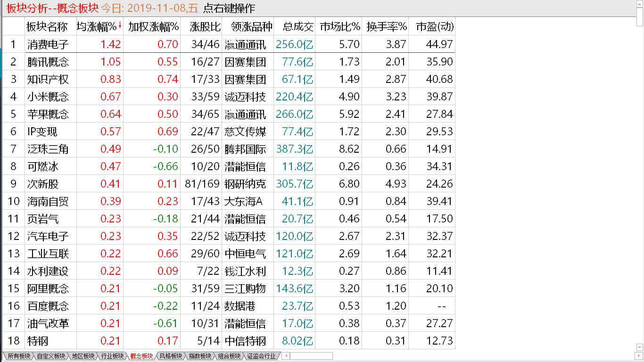Click the horizontal scrollbar thumb
The height and width of the screenshot is (362, 644).
(x=311, y=356)
